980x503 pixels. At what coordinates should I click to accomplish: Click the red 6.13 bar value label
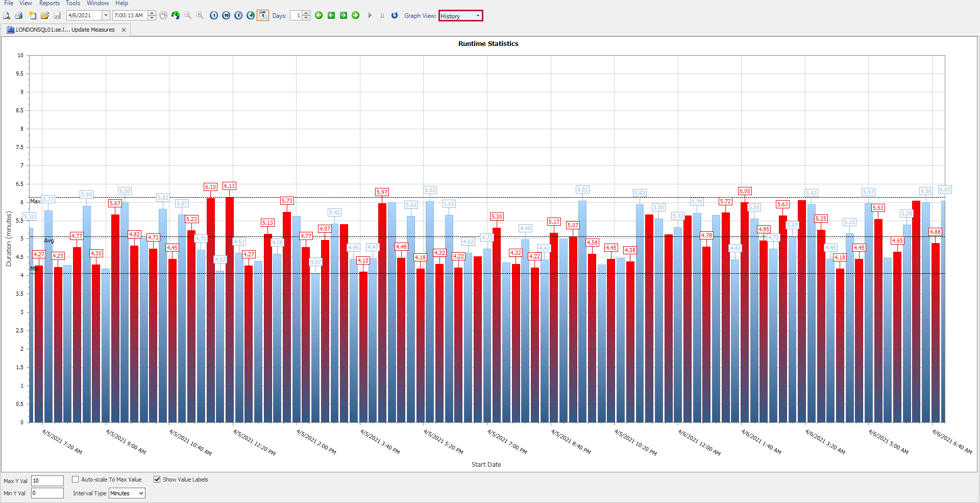coord(229,186)
